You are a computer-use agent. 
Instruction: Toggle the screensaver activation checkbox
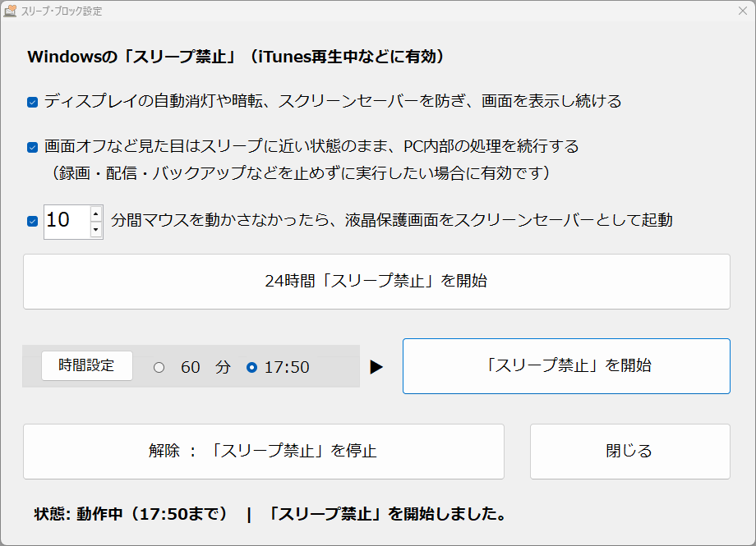click(32, 220)
